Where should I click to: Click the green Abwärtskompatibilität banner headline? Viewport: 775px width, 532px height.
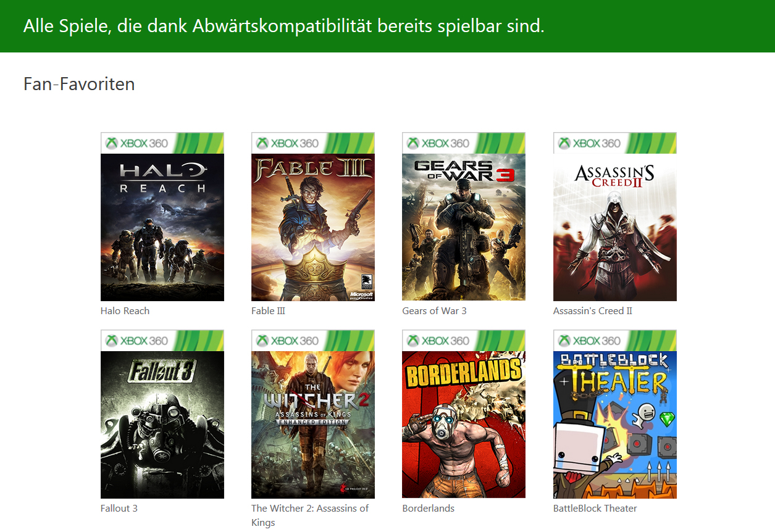[x=284, y=26]
